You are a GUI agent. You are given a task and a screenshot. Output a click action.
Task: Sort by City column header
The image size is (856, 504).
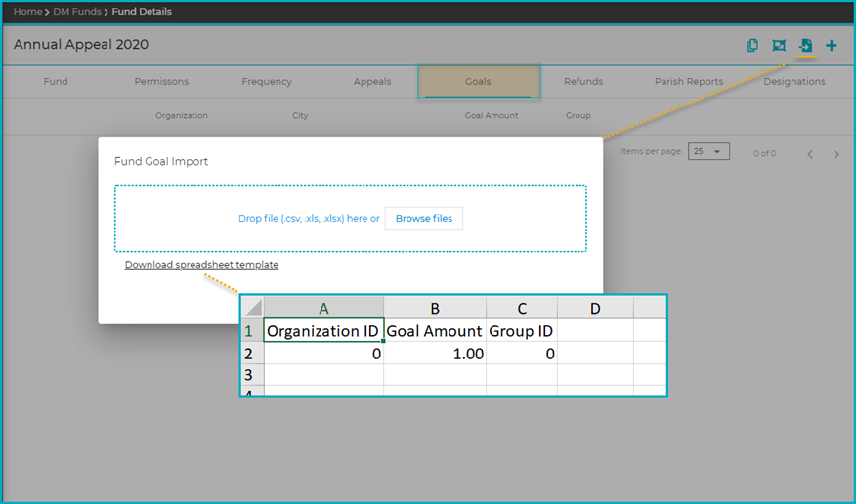click(x=300, y=115)
